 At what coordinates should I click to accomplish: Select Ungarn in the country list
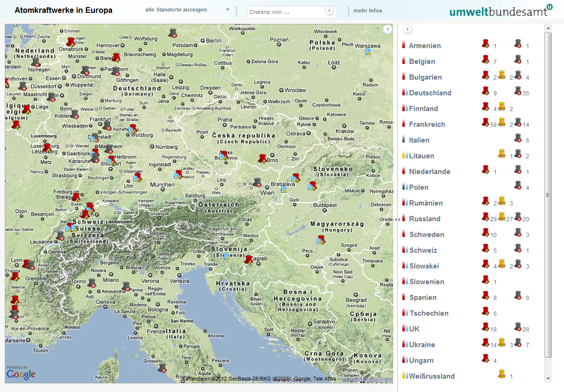[421, 361]
